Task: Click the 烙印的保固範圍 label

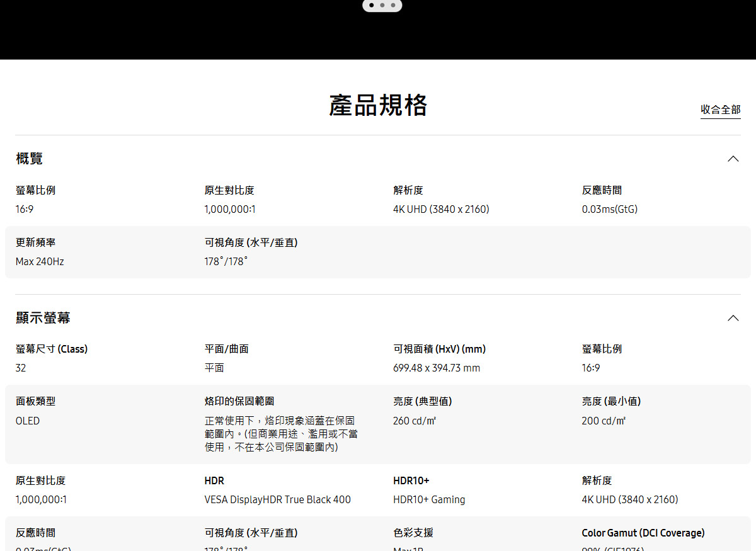Action: [x=239, y=401]
